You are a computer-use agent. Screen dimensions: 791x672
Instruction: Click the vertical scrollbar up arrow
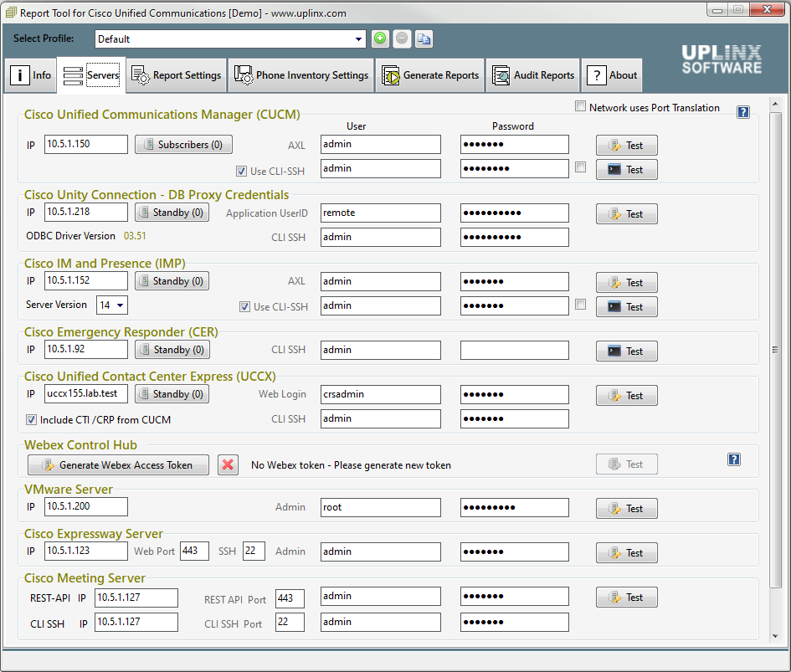(775, 104)
